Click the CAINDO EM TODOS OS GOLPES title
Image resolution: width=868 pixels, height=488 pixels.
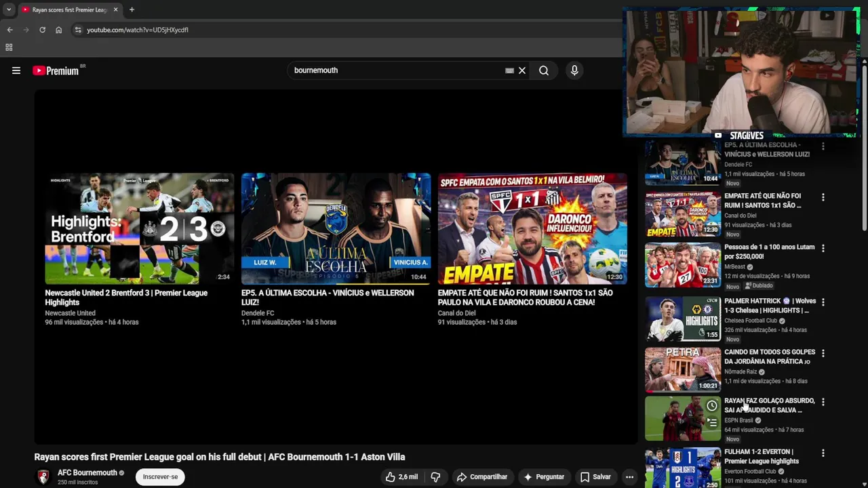pyautogui.click(x=770, y=357)
